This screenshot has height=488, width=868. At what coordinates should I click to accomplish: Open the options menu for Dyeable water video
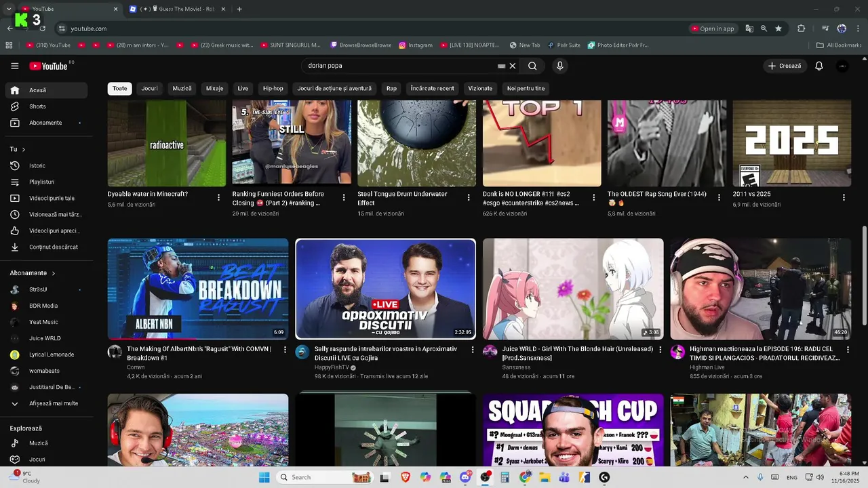click(x=218, y=197)
